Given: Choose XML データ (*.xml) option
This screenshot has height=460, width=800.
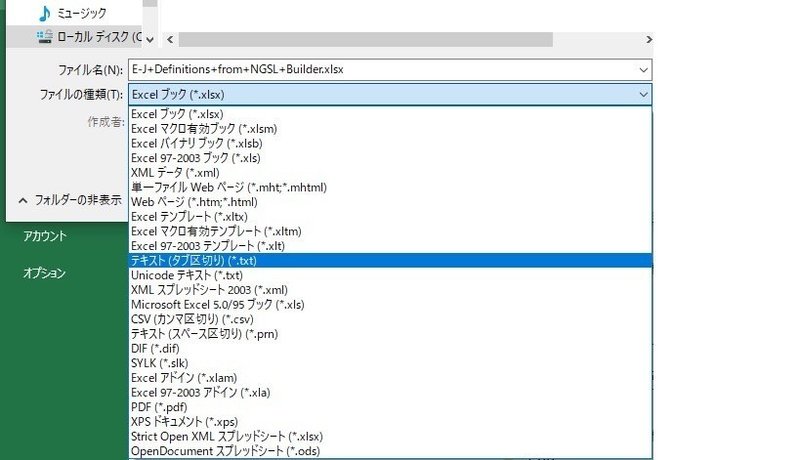Looking at the screenshot, I should pos(390,172).
